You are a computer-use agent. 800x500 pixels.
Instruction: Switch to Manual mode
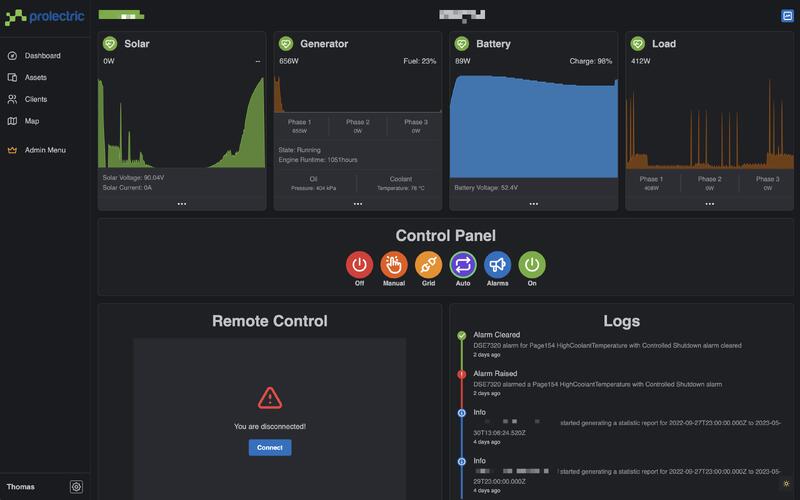click(394, 265)
